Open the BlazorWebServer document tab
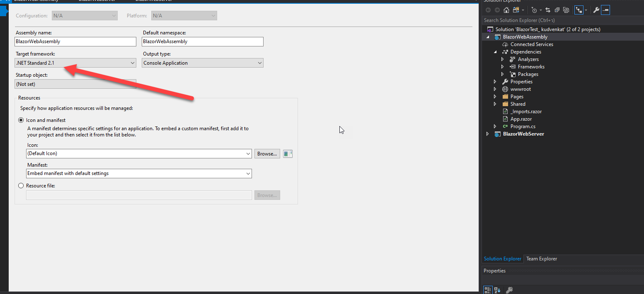 [96, 1]
